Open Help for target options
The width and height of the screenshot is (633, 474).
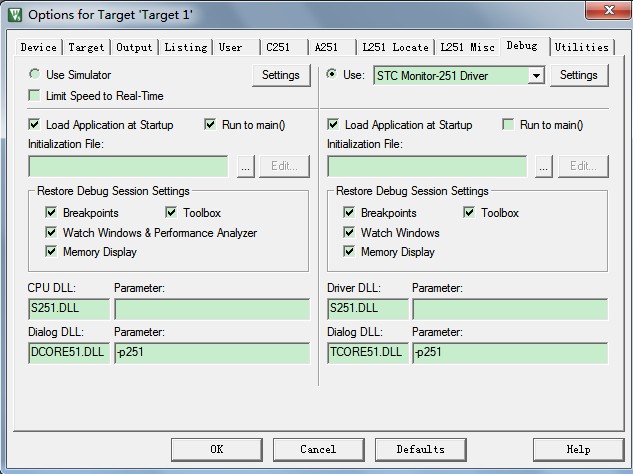579,449
